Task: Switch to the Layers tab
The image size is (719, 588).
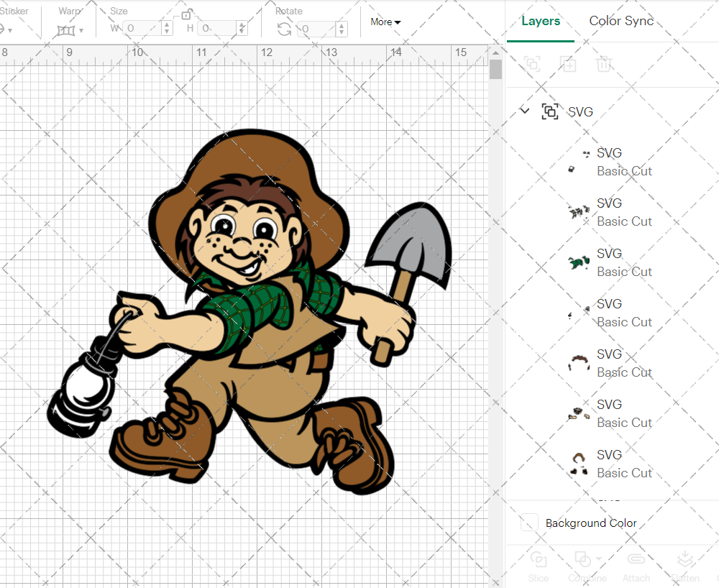Action: tap(541, 21)
